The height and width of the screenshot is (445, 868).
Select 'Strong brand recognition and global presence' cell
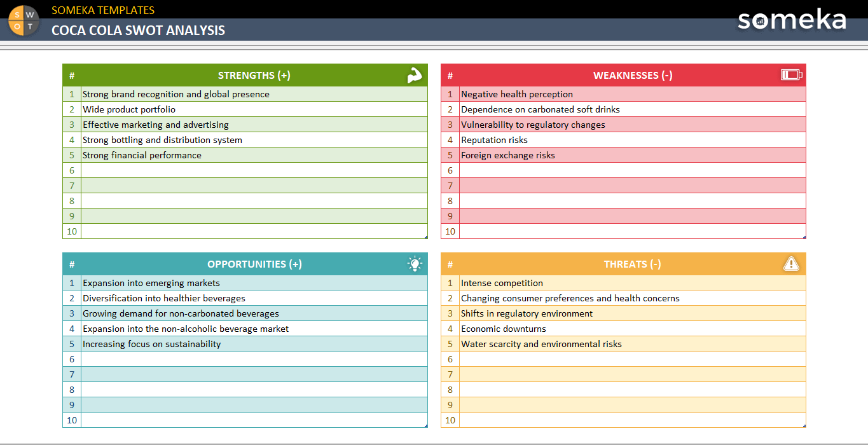point(254,94)
